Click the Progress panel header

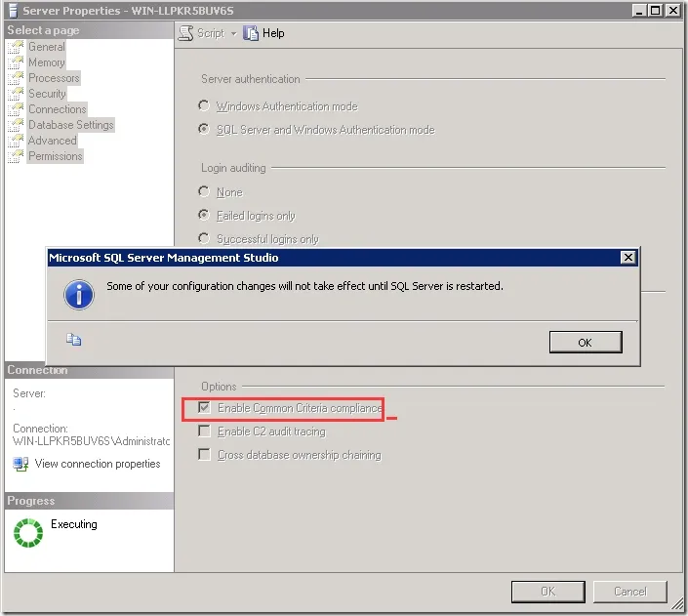tap(31, 501)
